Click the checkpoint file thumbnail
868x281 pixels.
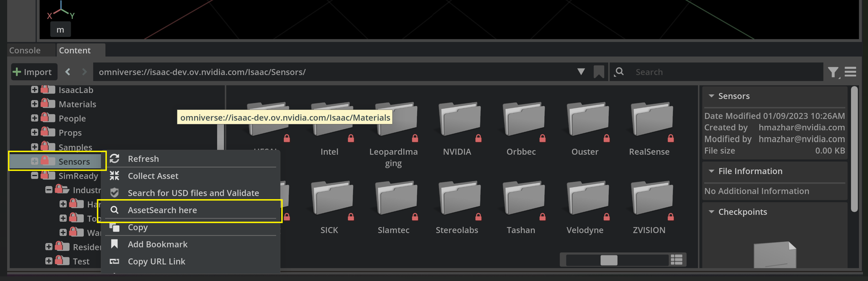click(775, 255)
